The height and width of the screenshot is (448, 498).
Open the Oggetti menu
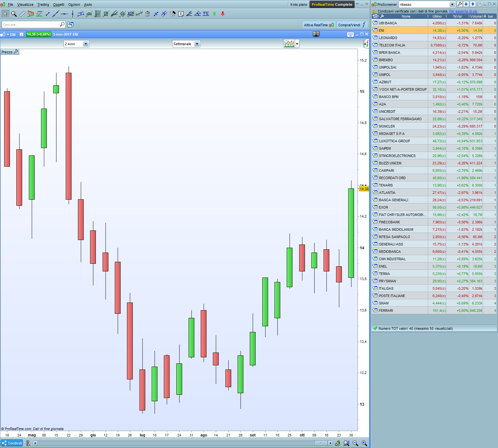click(x=59, y=4)
